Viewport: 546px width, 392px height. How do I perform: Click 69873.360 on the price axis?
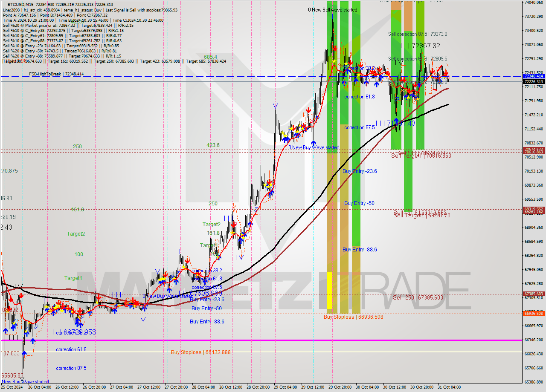pos(534,185)
